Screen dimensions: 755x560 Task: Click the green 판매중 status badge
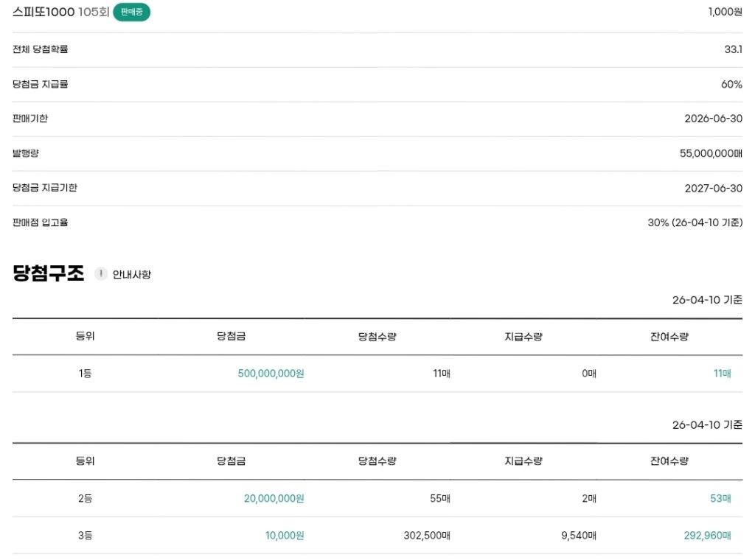click(x=131, y=12)
